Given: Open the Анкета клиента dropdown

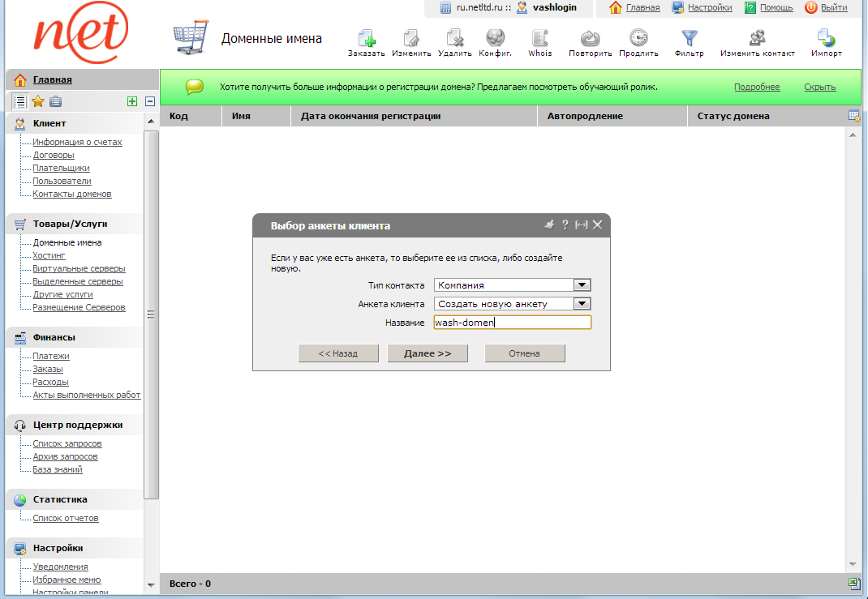Looking at the screenshot, I should click(581, 304).
